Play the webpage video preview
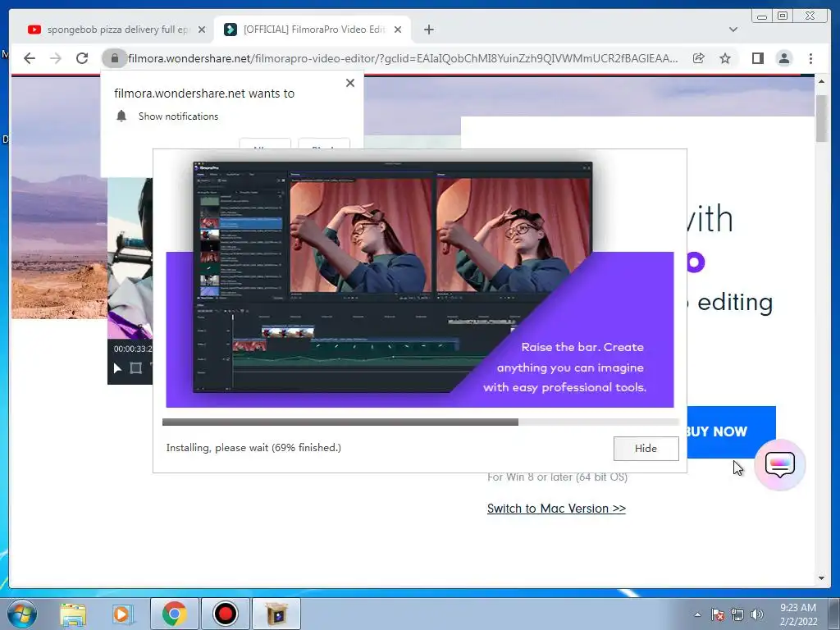Screen dimensions: 840x630 pos(117,368)
